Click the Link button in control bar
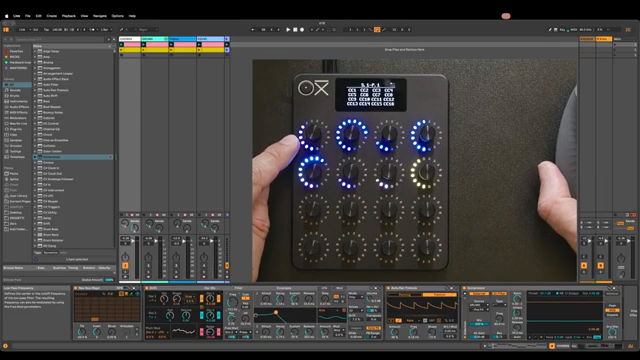The height and width of the screenshot is (360, 640). 22,29
